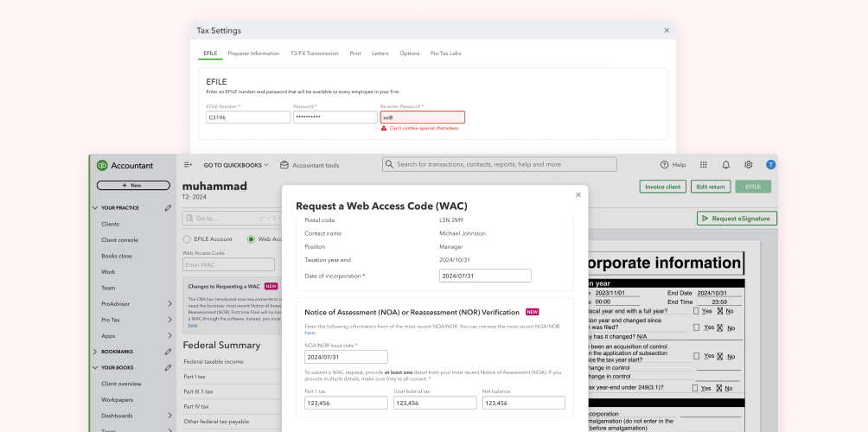Check Yes for acquisition of control question
The width and height of the screenshot is (868, 432).
click(696, 356)
